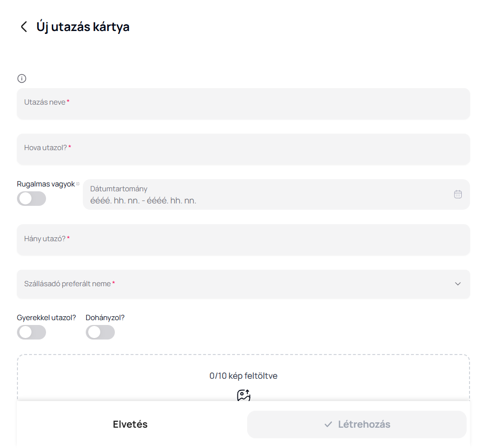Click the Gyerekkel utazol? label text
This screenshot has width=486, height=448.
(47, 318)
